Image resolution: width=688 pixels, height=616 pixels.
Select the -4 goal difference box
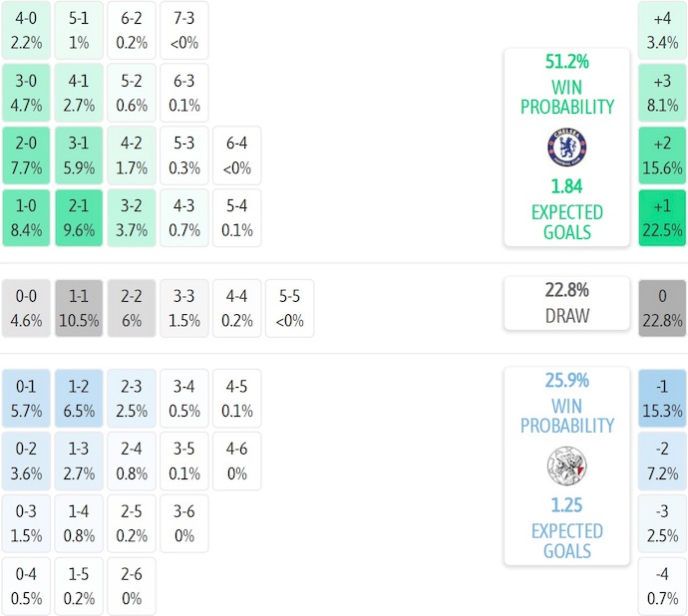pyautogui.click(x=662, y=586)
